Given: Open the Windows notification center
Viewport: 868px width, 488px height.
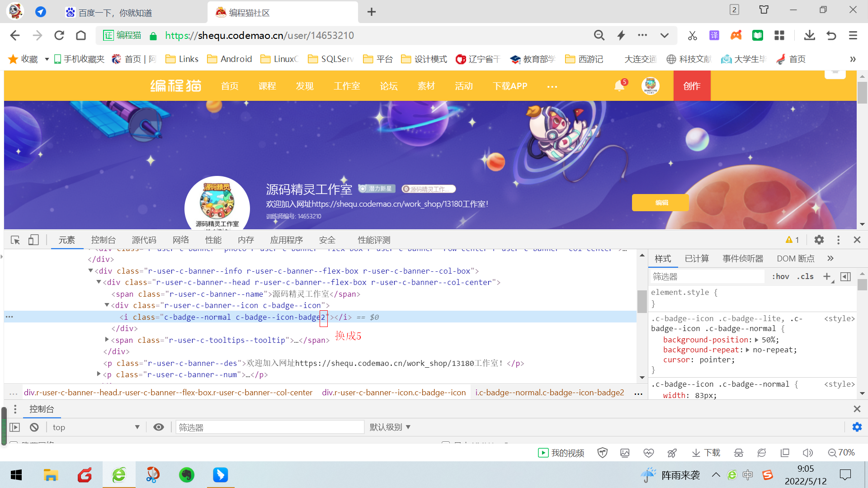Looking at the screenshot, I should (845, 475).
